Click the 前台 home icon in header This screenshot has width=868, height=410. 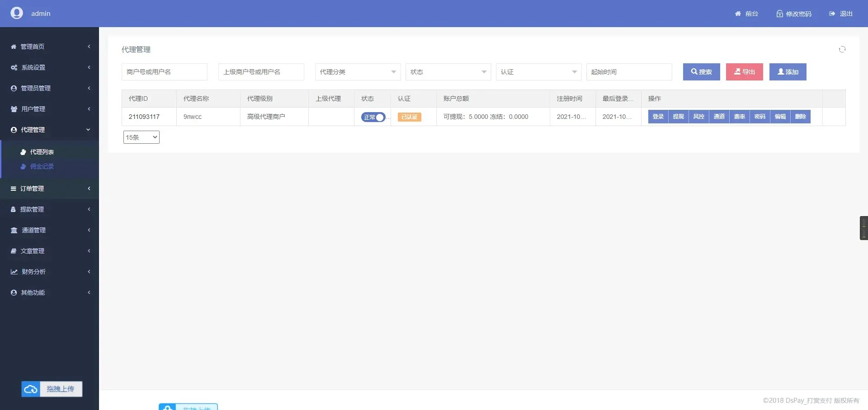(738, 14)
